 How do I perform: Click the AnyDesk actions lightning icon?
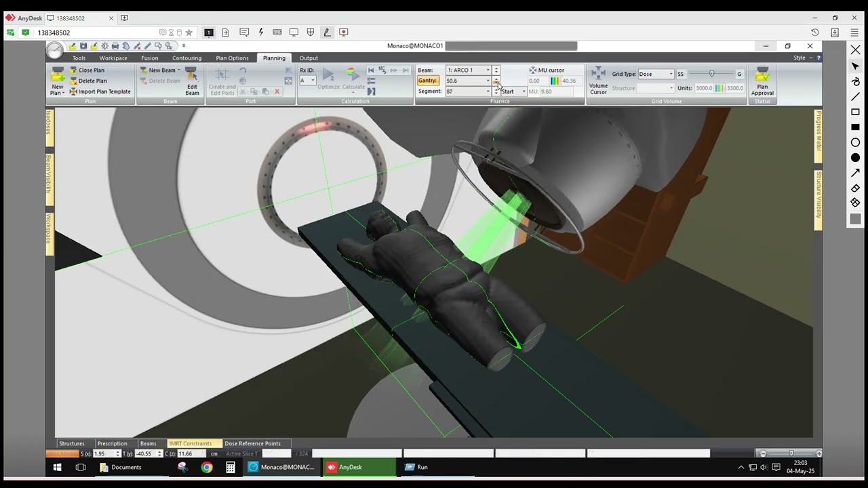[260, 32]
